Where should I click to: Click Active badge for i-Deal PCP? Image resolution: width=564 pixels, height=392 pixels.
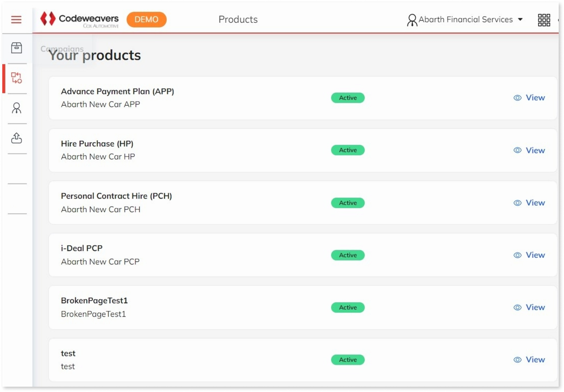pos(348,255)
